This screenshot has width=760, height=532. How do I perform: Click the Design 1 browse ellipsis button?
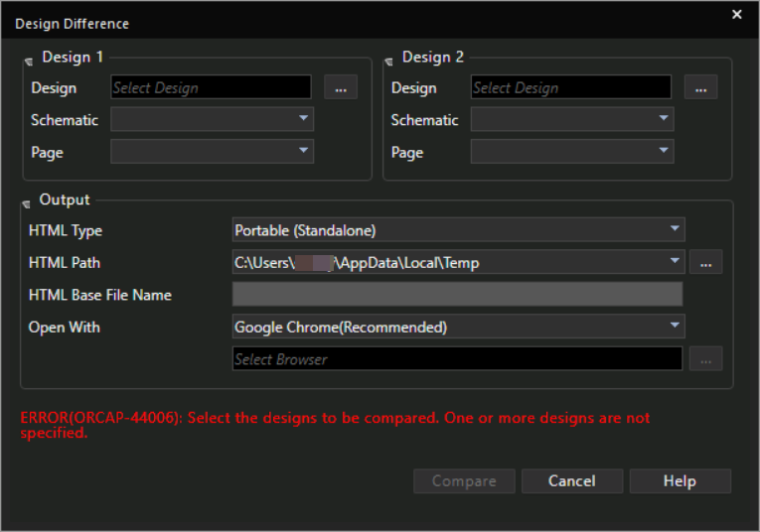tap(341, 87)
